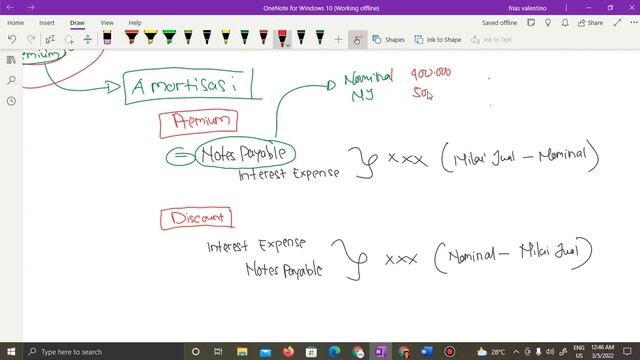The height and width of the screenshot is (360, 640).
Task: Go forward with title bar arrow
Action: tap(31, 7)
